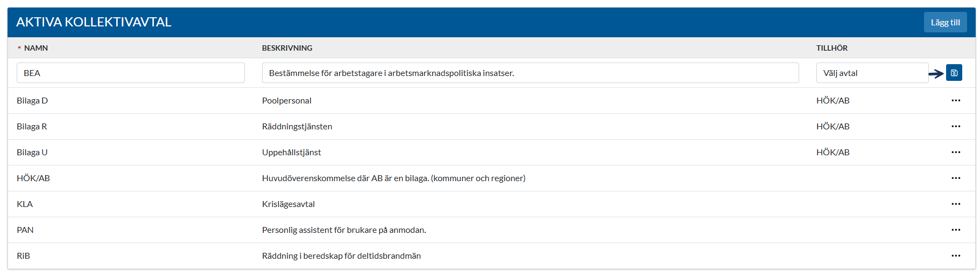Click the NAMN column header
Image resolution: width=980 pixels, height=276 pixels.
tap(36, 48)
